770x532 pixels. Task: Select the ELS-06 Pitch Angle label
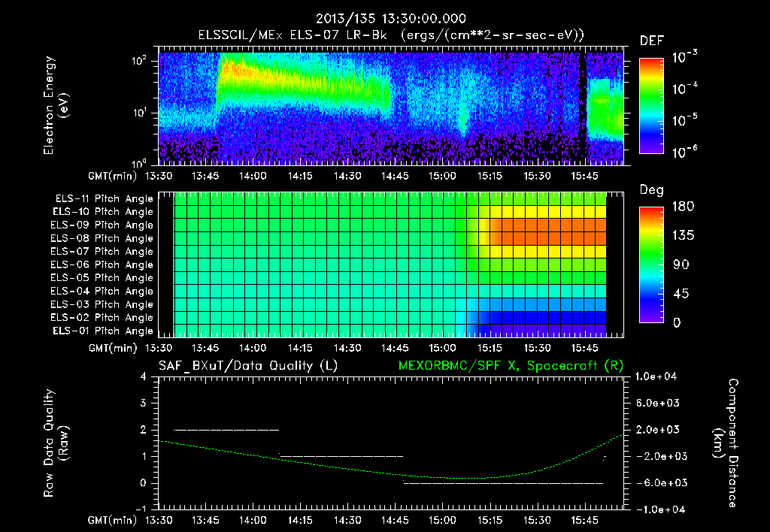click(x=102, y=265)
